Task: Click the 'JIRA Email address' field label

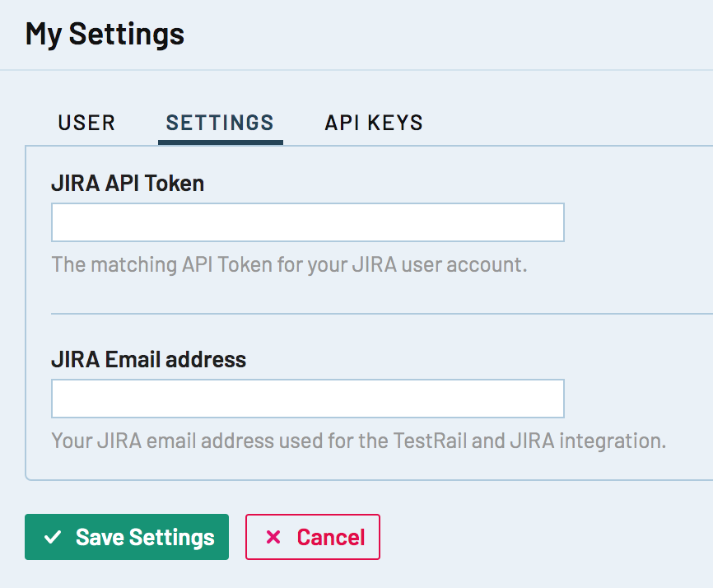Action: click(x=148, y=360)
